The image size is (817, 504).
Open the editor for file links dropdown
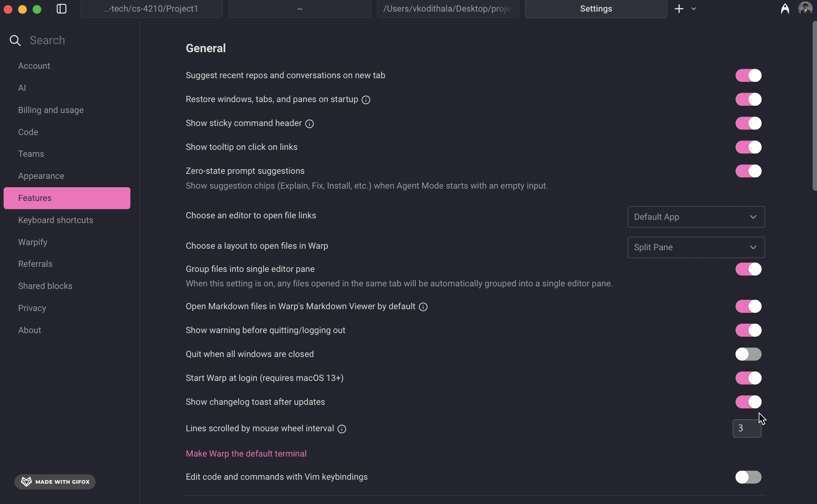pos(696,217)
